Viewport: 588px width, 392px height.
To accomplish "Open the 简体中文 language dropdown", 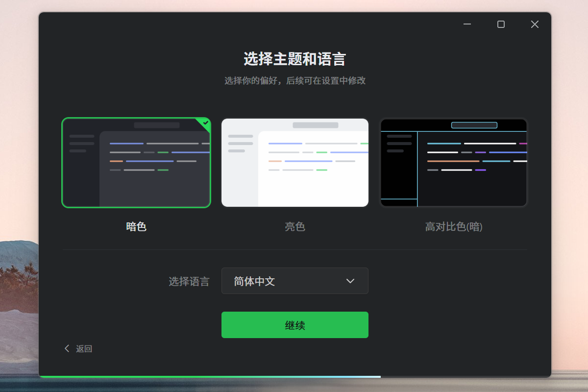I will 295,281.
